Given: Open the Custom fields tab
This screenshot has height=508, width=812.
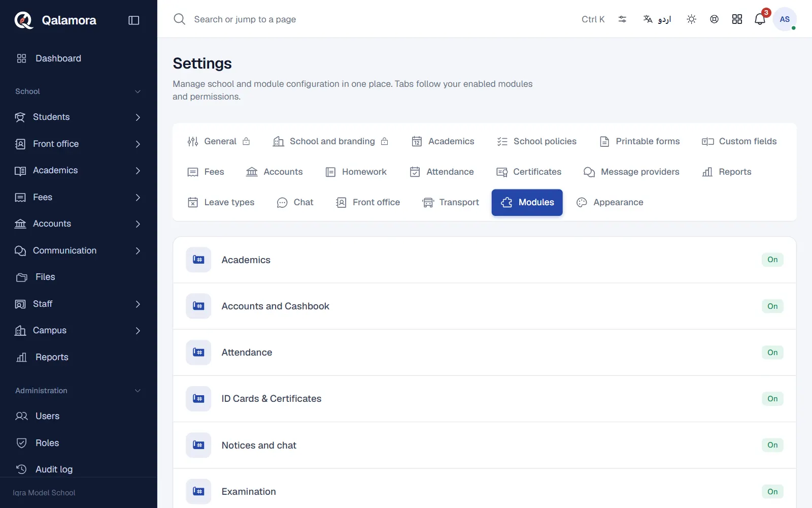Looking at the screenshot, I should (739, 141).
